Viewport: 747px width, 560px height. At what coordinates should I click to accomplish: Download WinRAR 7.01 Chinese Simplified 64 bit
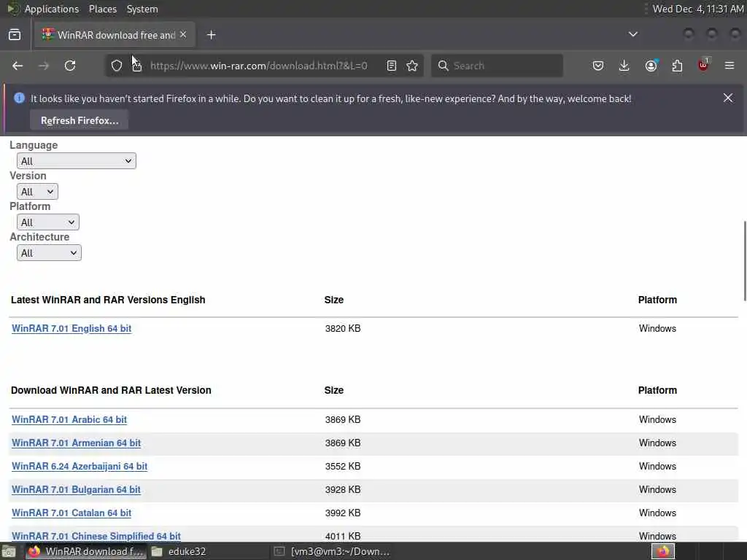pyautogui.click(x=96, y=536)
